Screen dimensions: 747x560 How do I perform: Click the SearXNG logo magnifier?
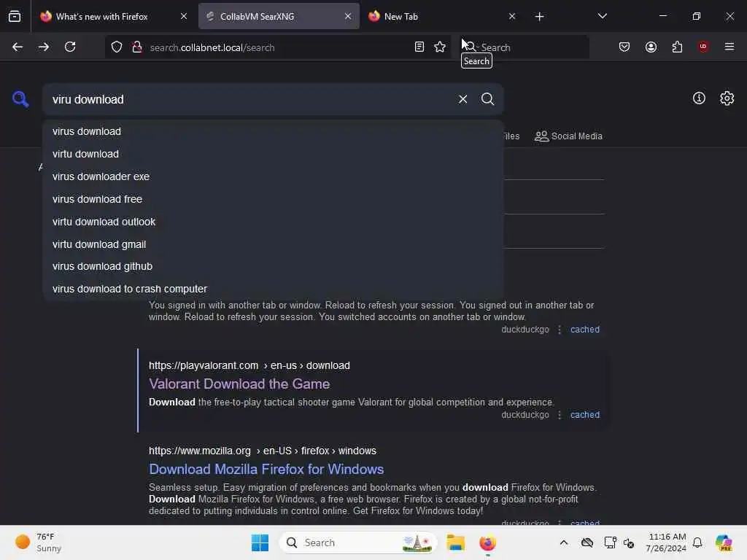pyautogui.click(x=20, y=99)
